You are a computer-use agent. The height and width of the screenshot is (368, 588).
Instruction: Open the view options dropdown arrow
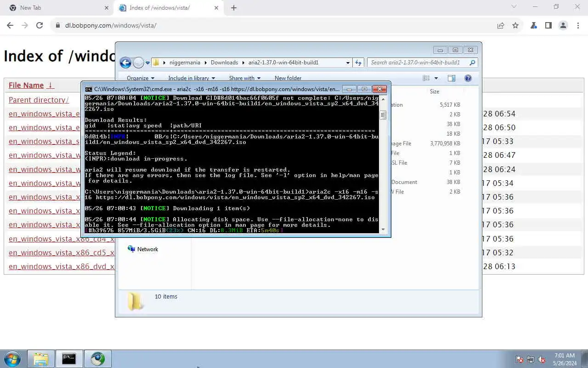[436, 78]
